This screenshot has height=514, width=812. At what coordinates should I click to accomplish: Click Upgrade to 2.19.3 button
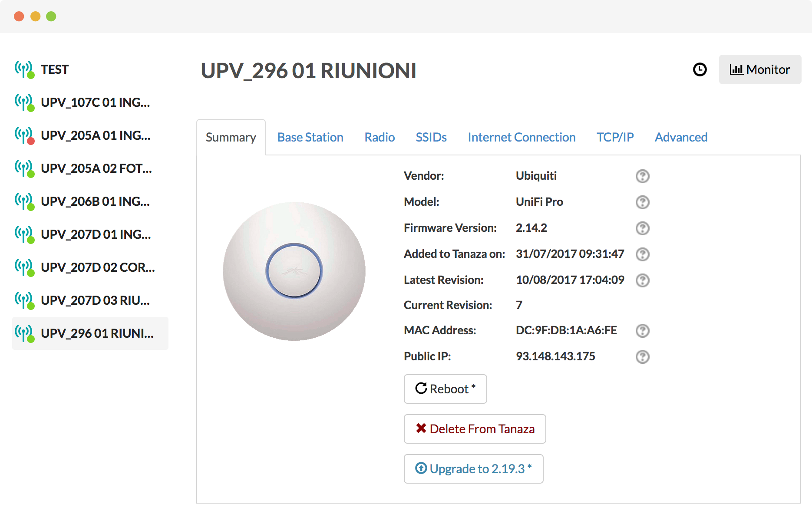473,469
